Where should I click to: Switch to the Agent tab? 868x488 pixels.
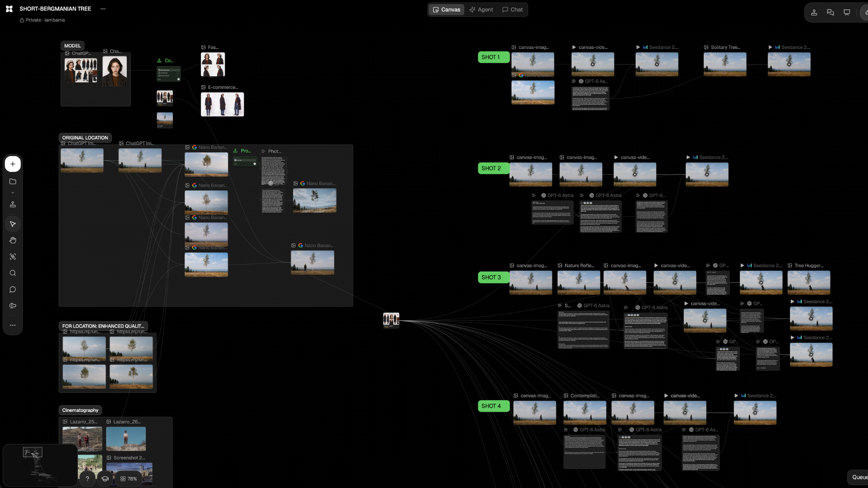481,9
